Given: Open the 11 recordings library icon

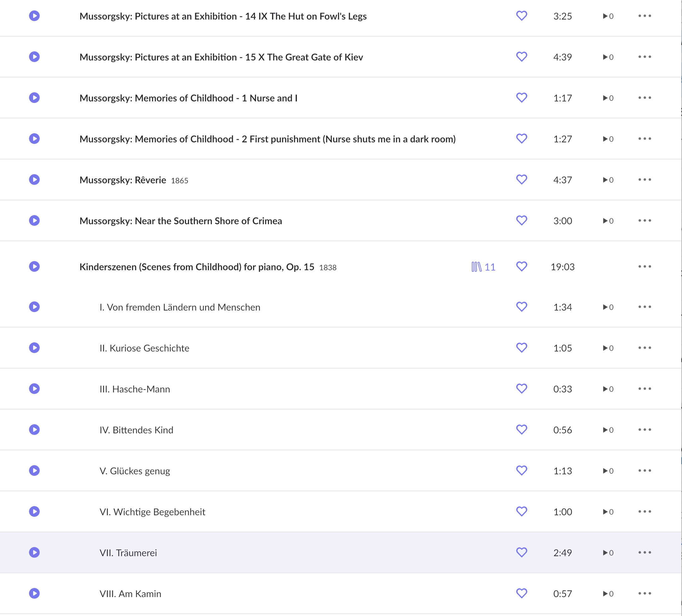Looking at the screenshot, I should 483,267.
